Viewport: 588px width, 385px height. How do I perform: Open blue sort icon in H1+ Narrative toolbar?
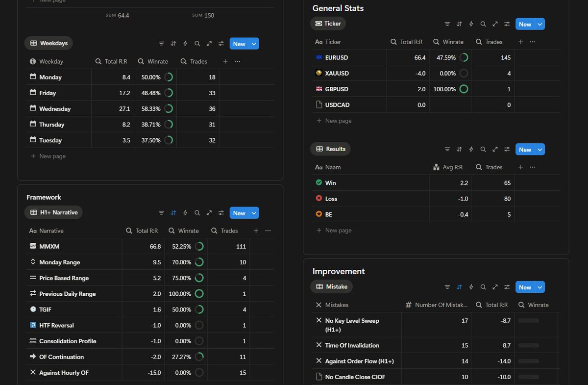pyautogui.click(x=173, y=213)
